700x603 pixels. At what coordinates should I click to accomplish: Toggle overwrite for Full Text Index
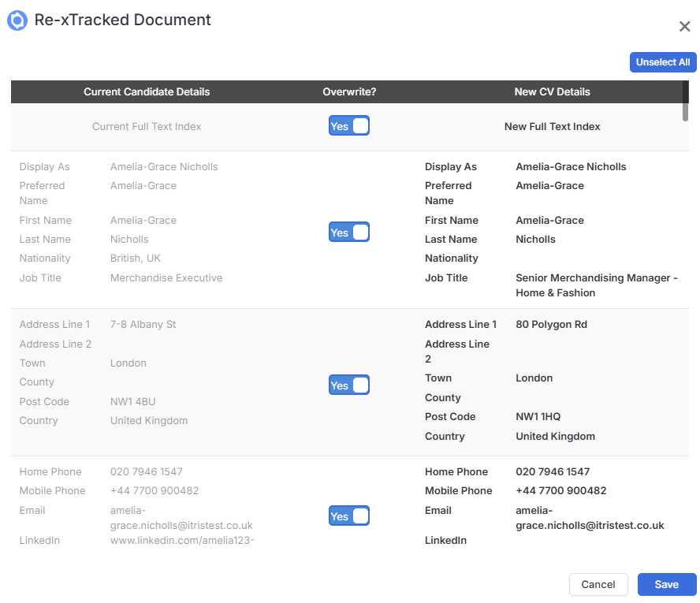(348, 126)
